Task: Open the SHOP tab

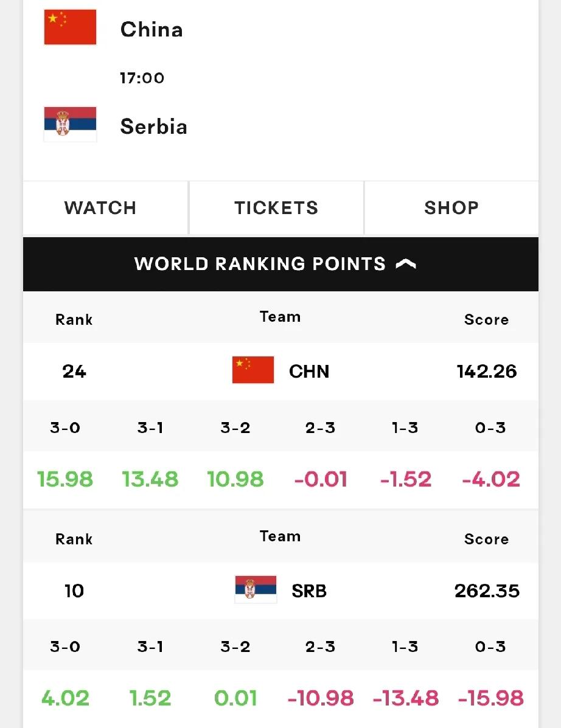Action: click(x=451, y=208)
